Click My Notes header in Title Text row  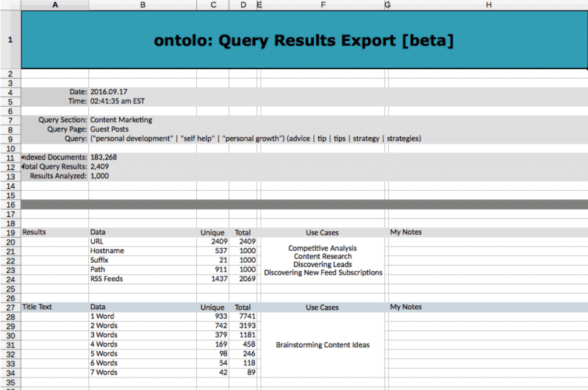pos(406,307)
